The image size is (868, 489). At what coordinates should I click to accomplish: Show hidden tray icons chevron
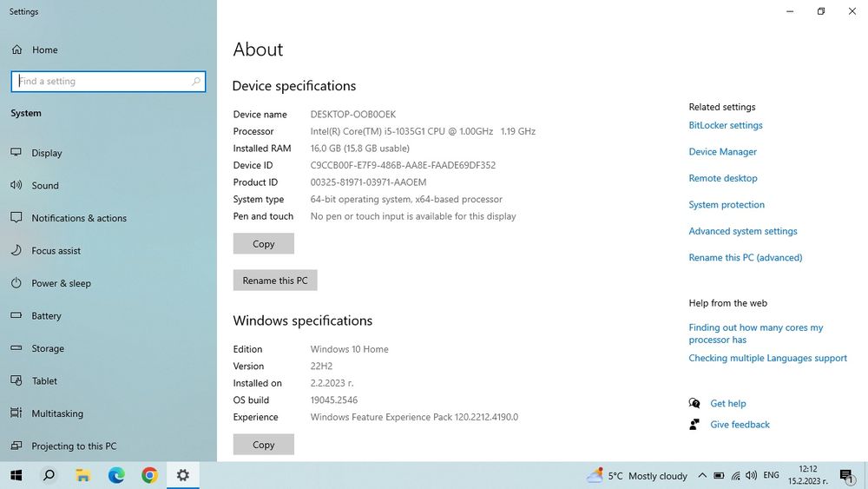tap(702, 475)
